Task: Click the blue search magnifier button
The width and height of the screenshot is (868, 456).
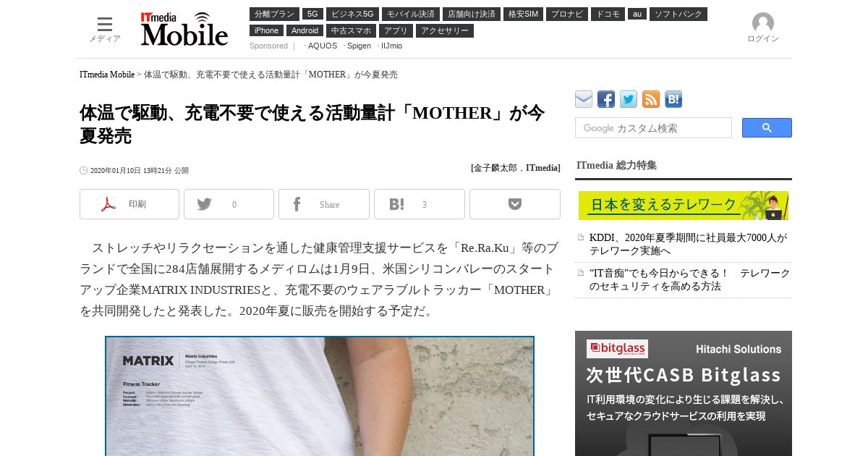Action: pos(767,128)
